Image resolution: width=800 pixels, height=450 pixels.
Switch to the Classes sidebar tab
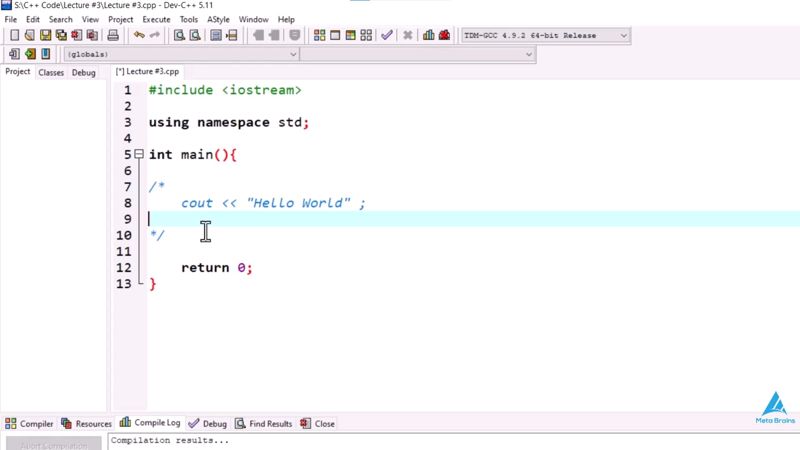point(51,72)
